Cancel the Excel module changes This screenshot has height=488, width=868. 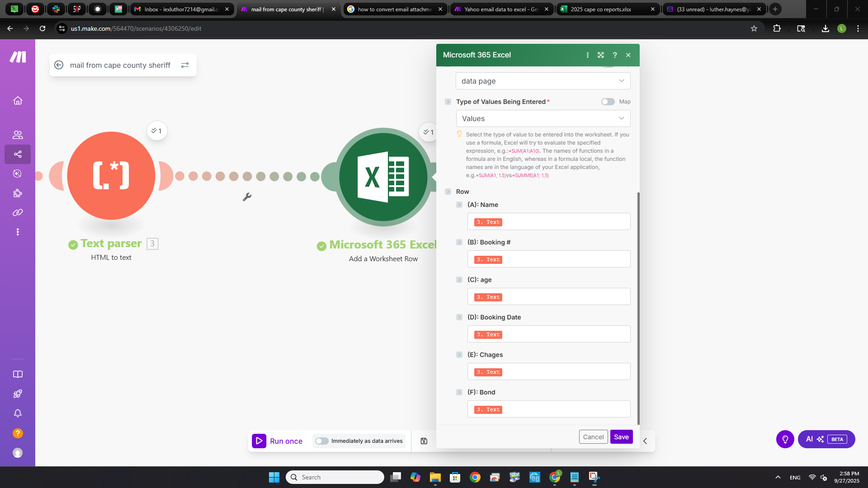pyautogui.click(x=593, y=437)
